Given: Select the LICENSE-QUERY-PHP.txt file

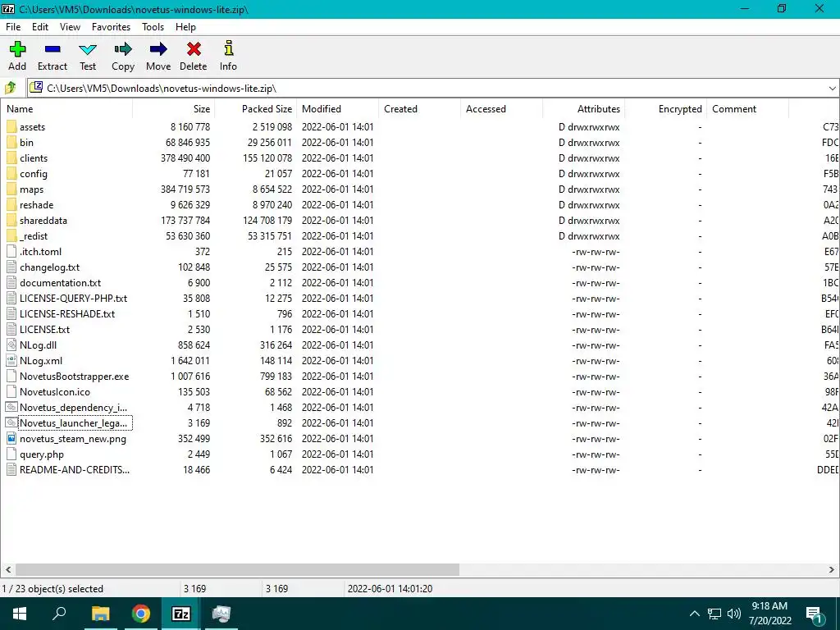Looking at the screenshot, I should pyautogui.click(x=73, y=299).
